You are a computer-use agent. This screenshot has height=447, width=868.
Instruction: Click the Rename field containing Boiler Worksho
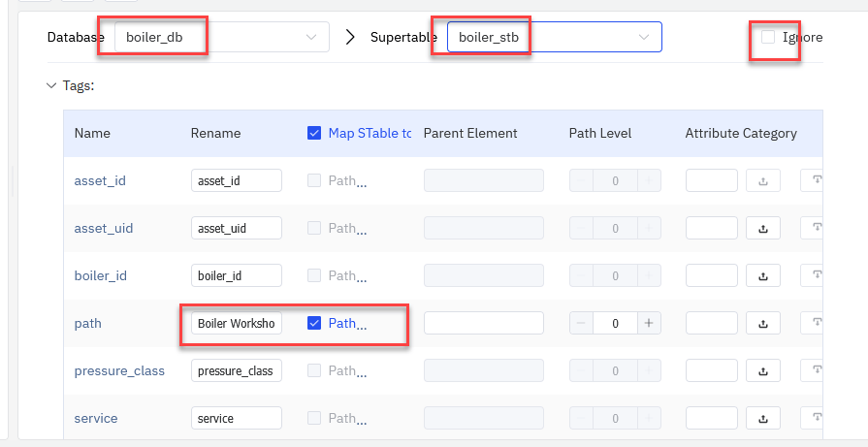coord(236,323)
